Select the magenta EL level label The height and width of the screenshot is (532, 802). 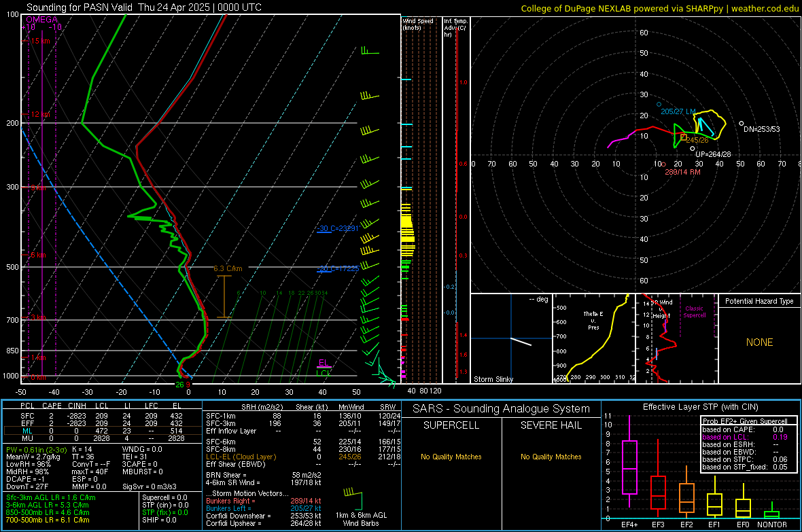pos(324,363)
